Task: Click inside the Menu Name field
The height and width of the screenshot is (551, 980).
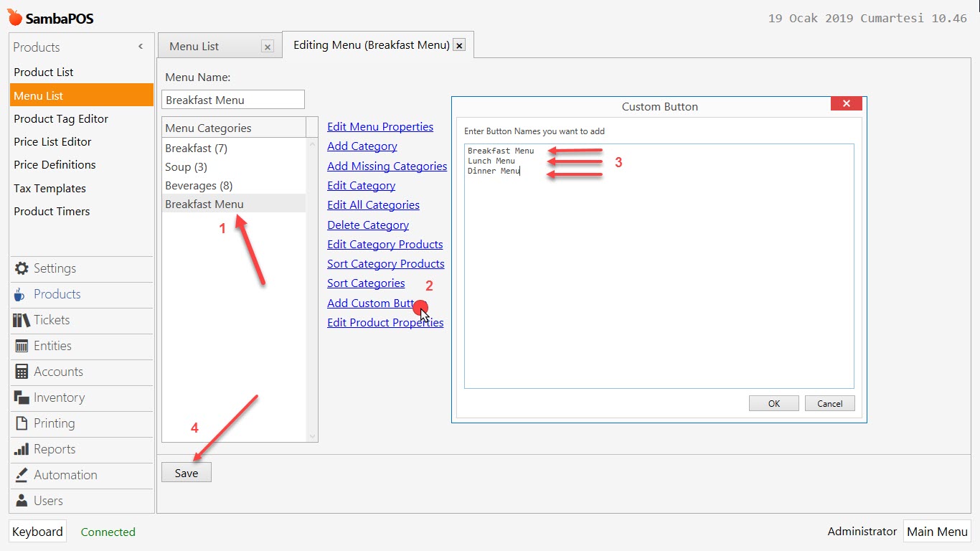Action: [x=232, y=99]
